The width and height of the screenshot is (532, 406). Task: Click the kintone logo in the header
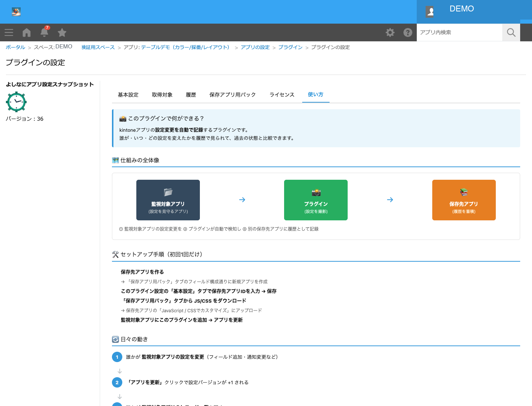[16, 12]
